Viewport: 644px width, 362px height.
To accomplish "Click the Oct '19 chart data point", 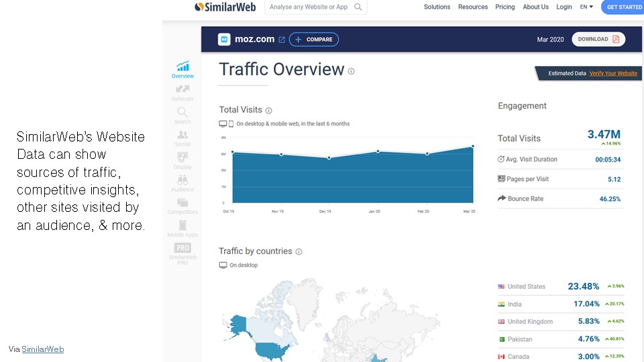I will point(233,152).
